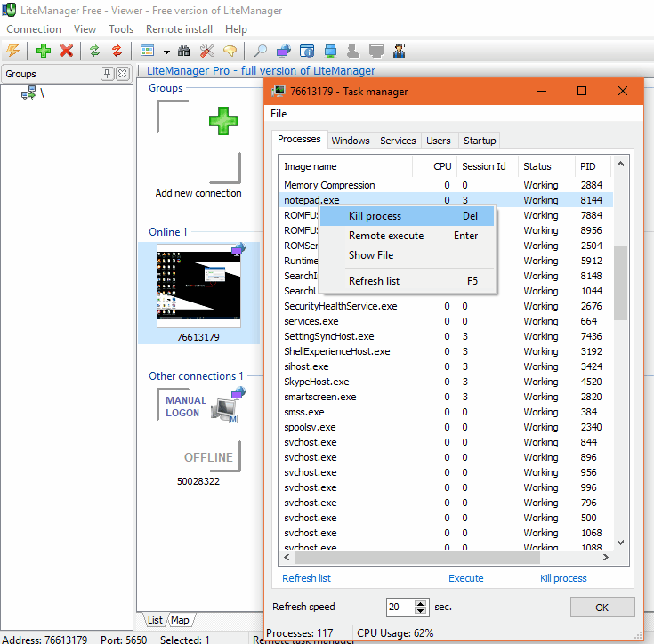Switch to the Windows tab

point(351,141)
